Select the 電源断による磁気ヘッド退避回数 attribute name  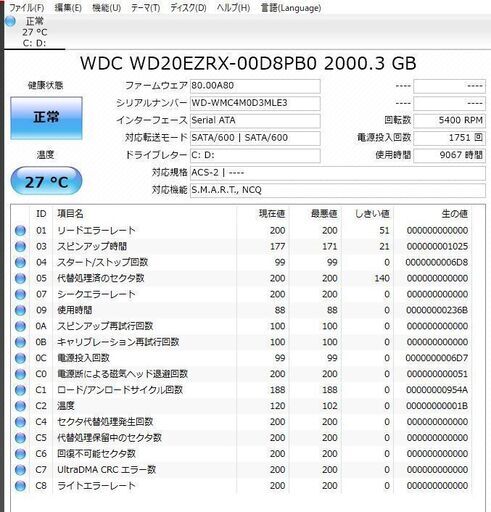click(x=123, y=374)
